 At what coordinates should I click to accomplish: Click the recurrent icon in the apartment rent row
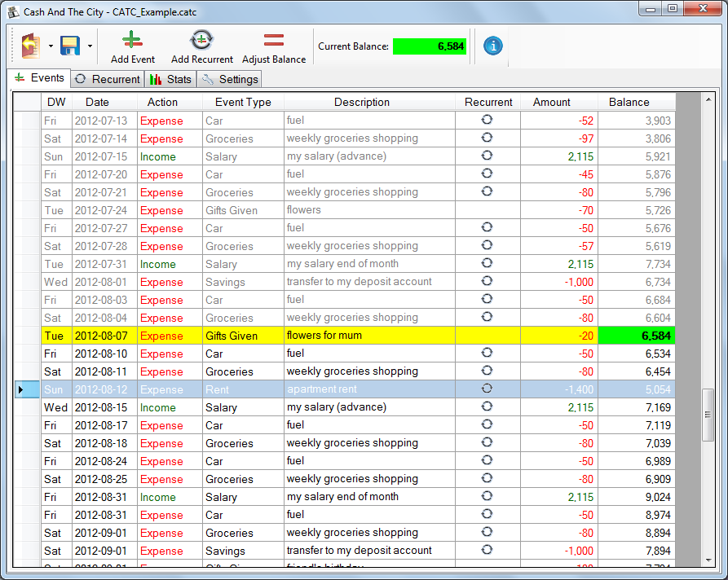[487, 389]
